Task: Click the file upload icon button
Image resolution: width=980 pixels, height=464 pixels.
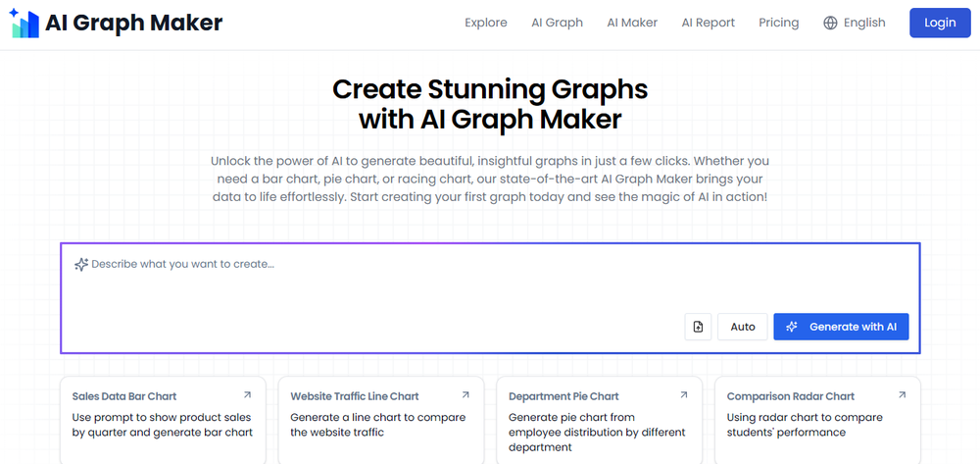Action: [698, 327]
